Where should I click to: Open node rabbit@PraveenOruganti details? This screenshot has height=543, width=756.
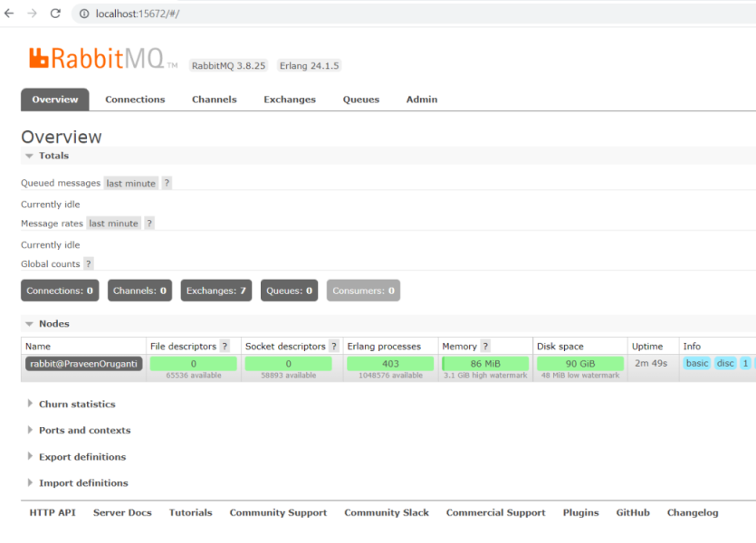(84, 364)
